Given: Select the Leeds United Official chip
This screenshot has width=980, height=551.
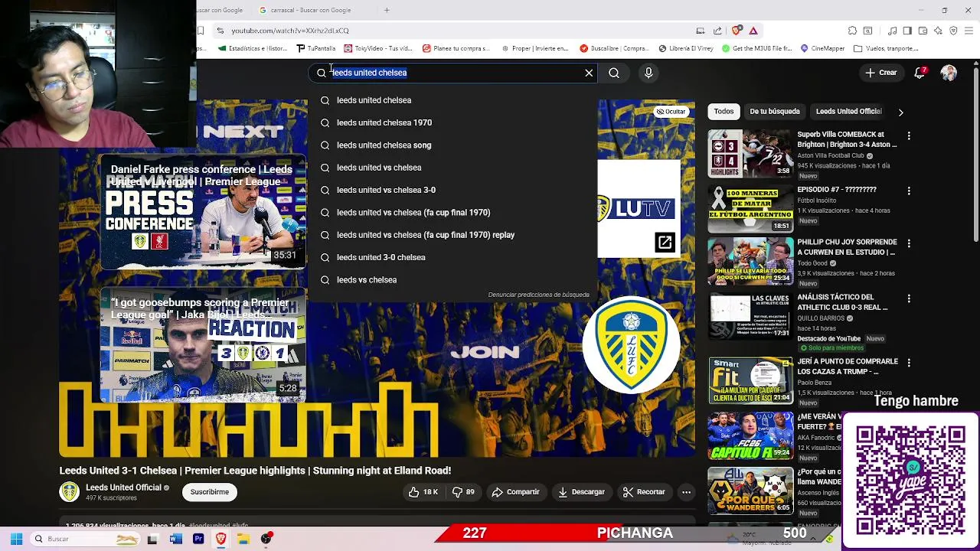Looking at the screenshot, I should click(x=848, y=112).
